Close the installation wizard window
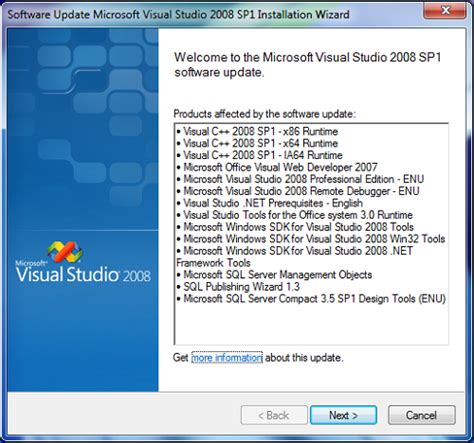 pyautogui.click(x=445, y=10)
